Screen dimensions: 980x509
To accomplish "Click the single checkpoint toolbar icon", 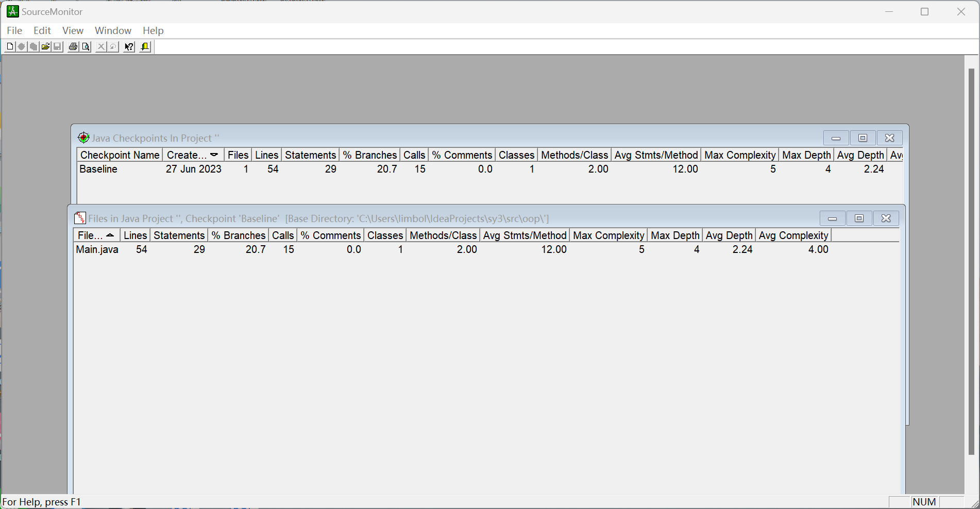I will pos(22,47).
